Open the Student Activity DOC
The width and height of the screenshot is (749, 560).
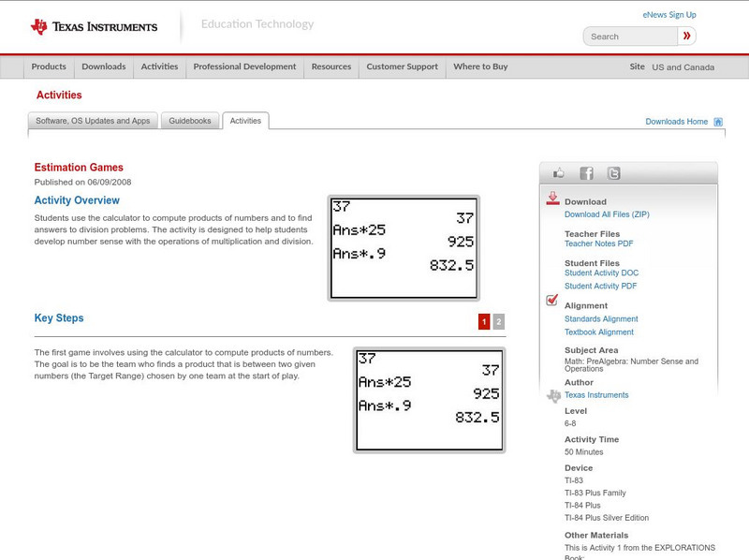[x=601, y=273]
